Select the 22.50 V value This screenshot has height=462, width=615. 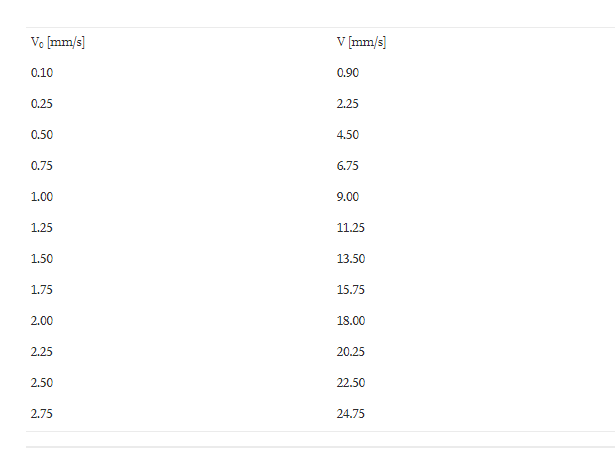pyautogui.click(x=351, y=382)
